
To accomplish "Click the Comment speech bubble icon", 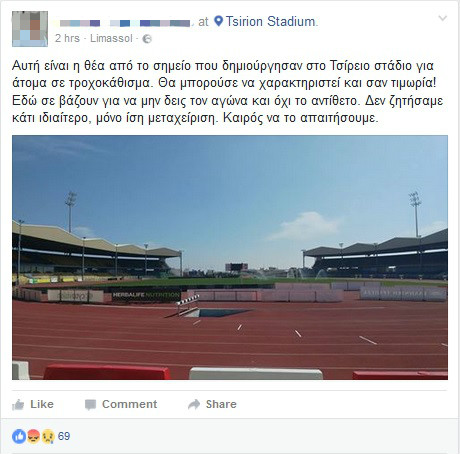I will tap(90, 405).
